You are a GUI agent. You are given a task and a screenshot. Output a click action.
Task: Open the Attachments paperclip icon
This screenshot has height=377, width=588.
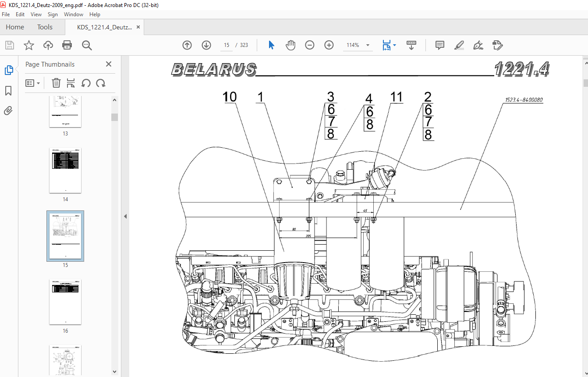[8, 110]
